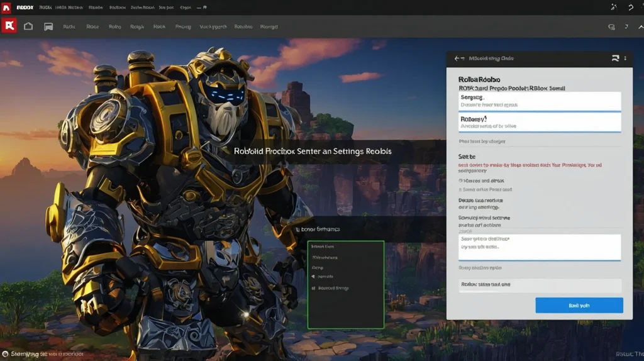Open the 'Rook' tab in the toolbar
Image resolution: width=644 pixels, height=361 pixels.
(159, 26)
